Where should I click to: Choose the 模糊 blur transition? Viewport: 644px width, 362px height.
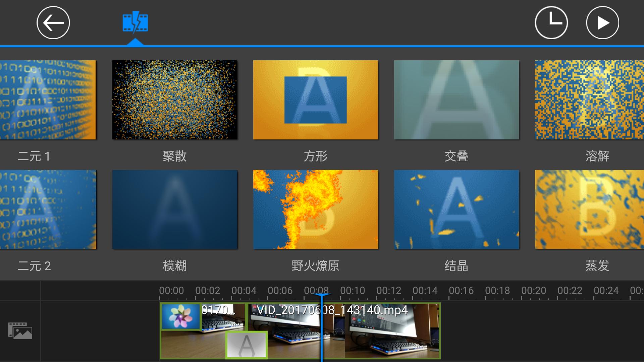tap(174, 210)
